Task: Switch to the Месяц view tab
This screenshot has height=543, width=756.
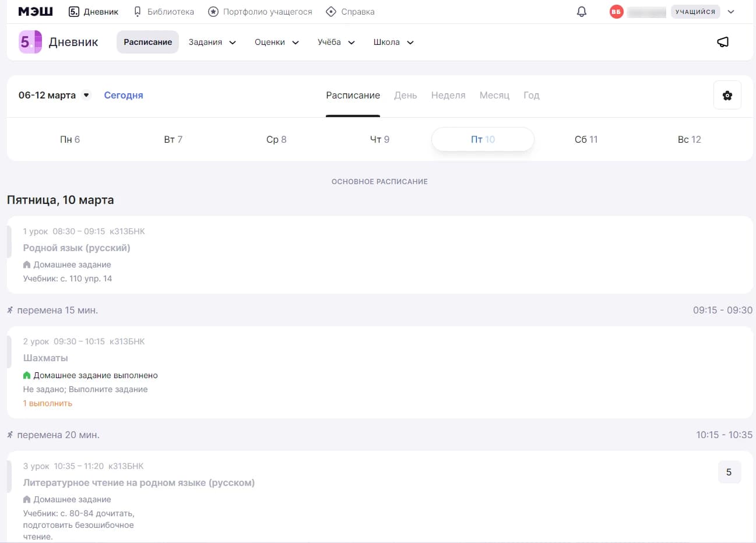Action: (x=494, y=95)
